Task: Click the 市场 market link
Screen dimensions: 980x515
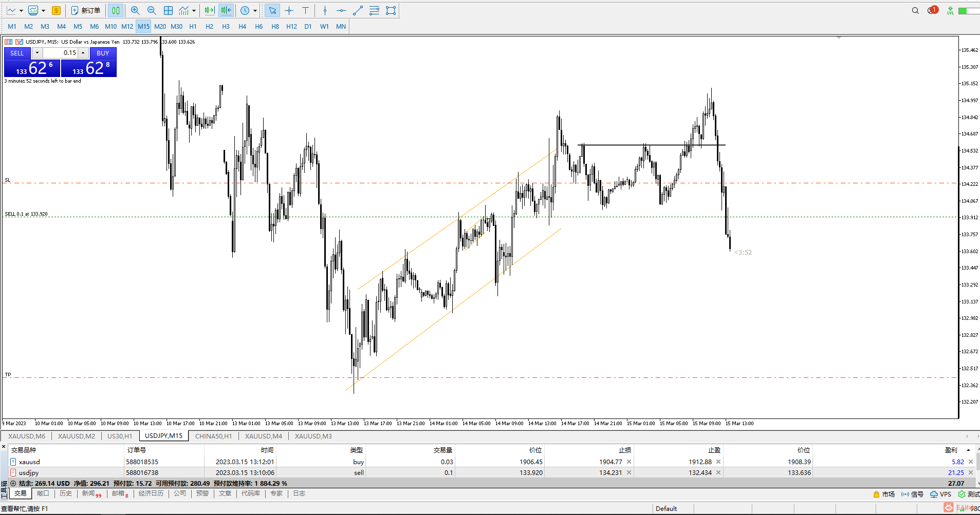Action: click(884, 494)
